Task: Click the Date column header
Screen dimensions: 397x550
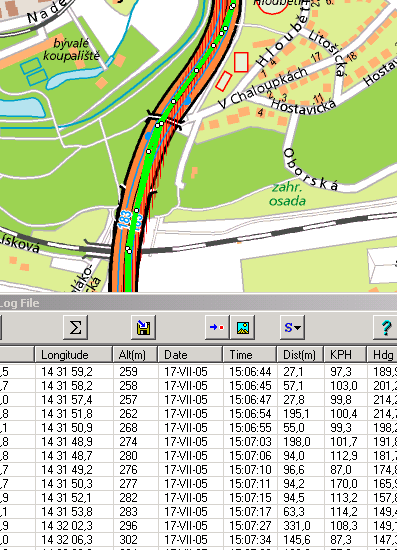Action: (x=190, y=355)
